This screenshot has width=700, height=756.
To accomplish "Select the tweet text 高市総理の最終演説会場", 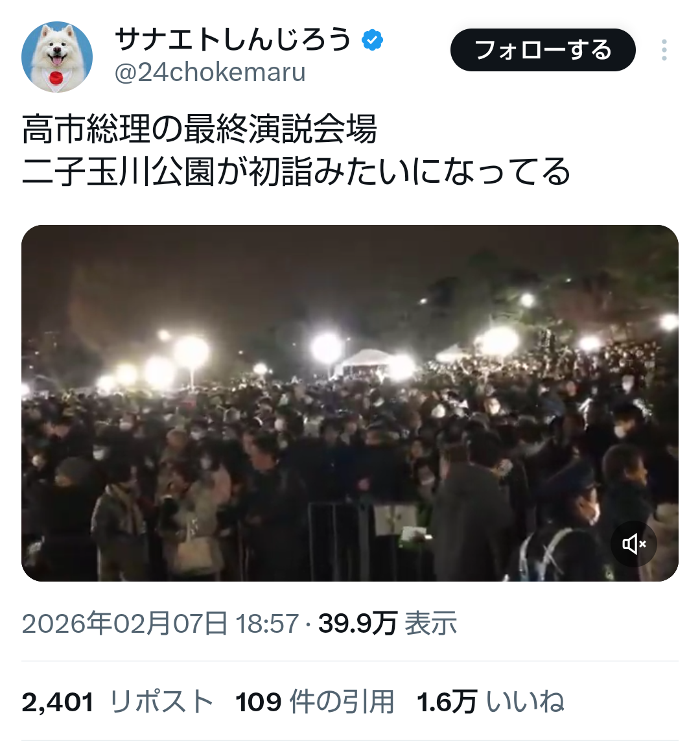I will [199, 129].
